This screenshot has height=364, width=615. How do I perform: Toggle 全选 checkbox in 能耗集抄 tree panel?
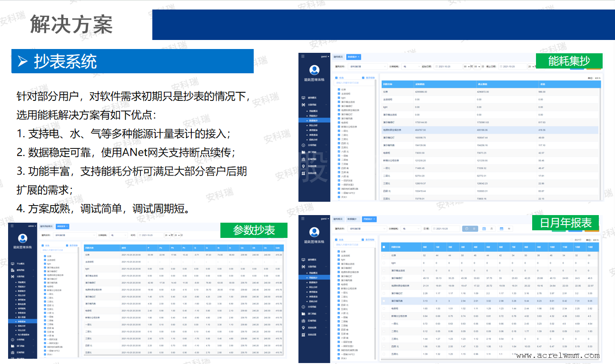pos(337,78)
